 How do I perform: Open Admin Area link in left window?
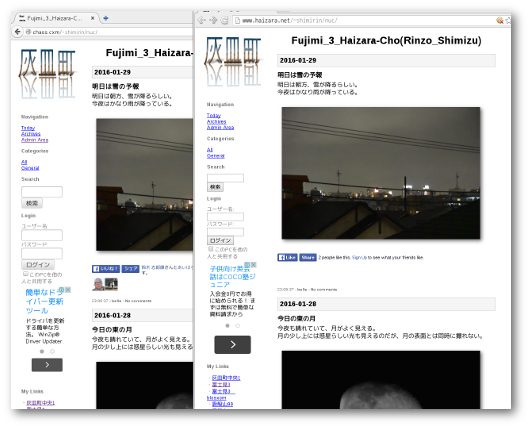[34, 140]
